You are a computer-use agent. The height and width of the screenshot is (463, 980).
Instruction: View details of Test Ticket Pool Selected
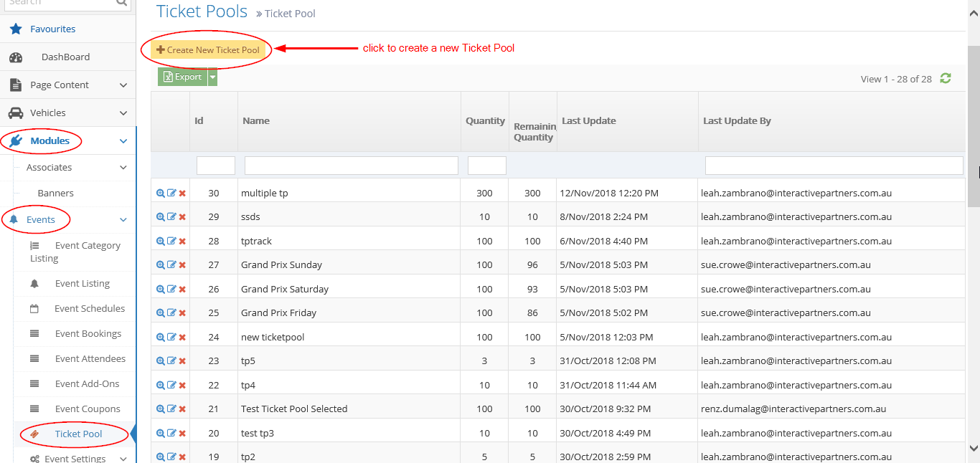click(x=161, y=409)
